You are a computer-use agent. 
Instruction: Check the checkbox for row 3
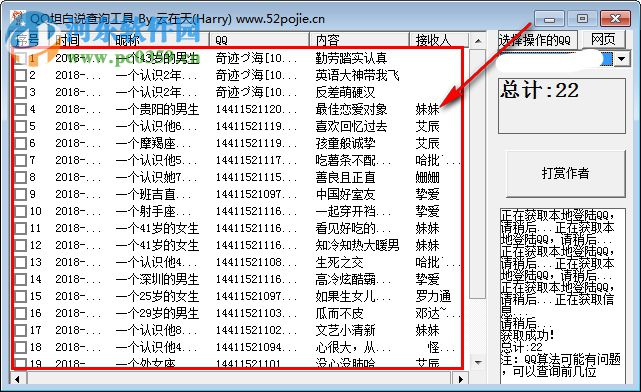(x=21, y=92)
